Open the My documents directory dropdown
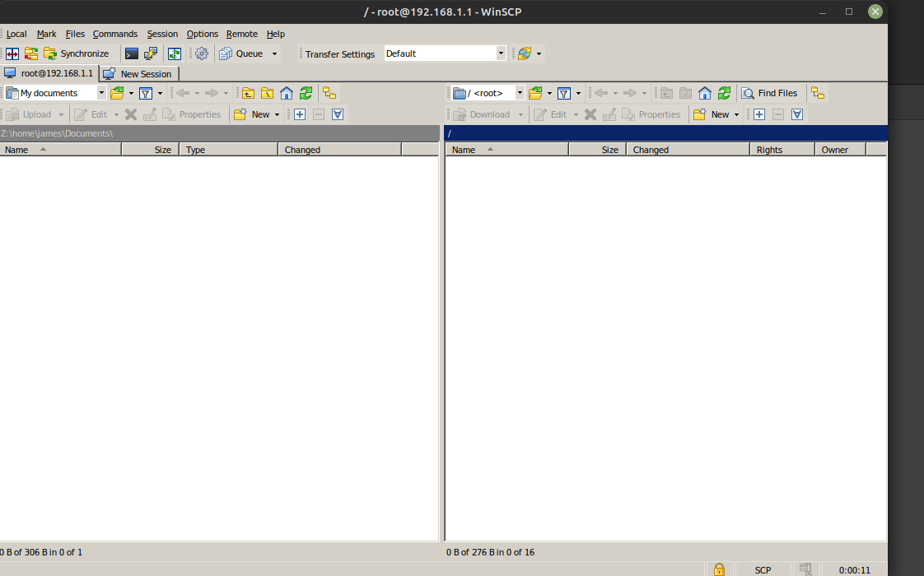Image resolution: width=924 pixels, height=576 pixels. coord(101,93)
